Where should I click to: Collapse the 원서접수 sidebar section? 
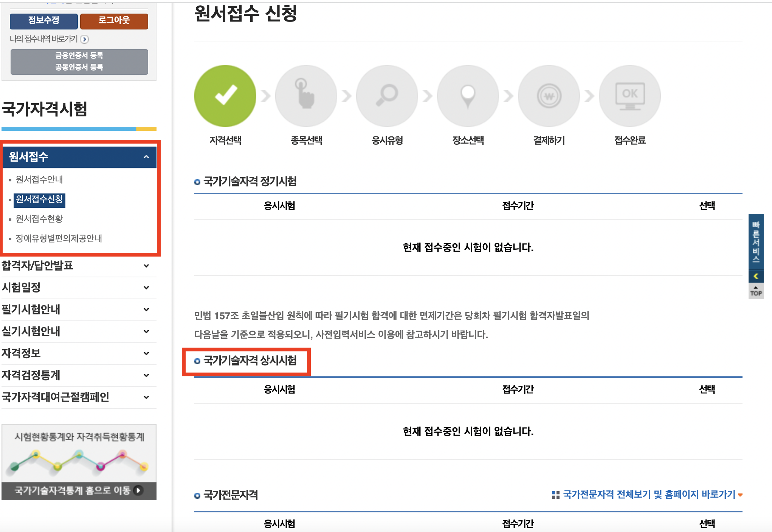pyautogui.click(x=146, y=156)
